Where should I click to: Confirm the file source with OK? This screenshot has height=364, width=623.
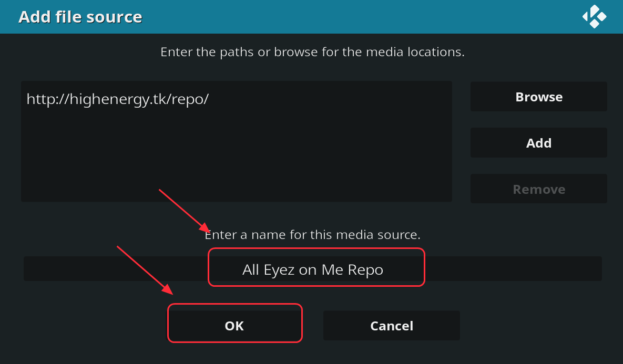pyautogui.click(x=234, y=326)
